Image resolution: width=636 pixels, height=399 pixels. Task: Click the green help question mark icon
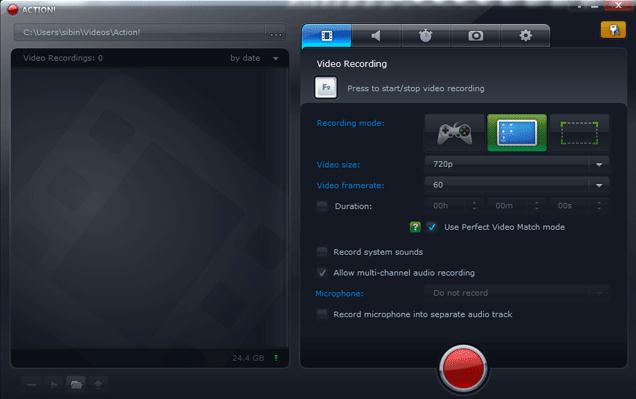[x=415, y=227]
